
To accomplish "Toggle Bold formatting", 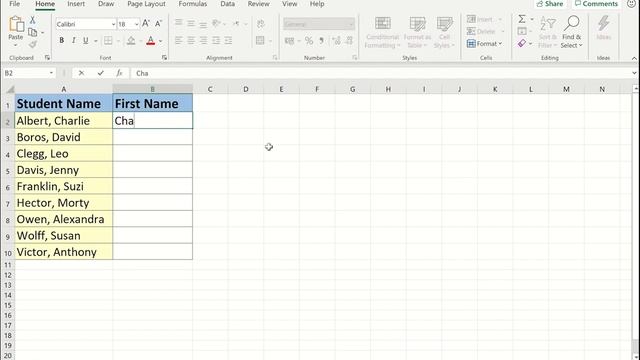I will click(x=62, y=40).
